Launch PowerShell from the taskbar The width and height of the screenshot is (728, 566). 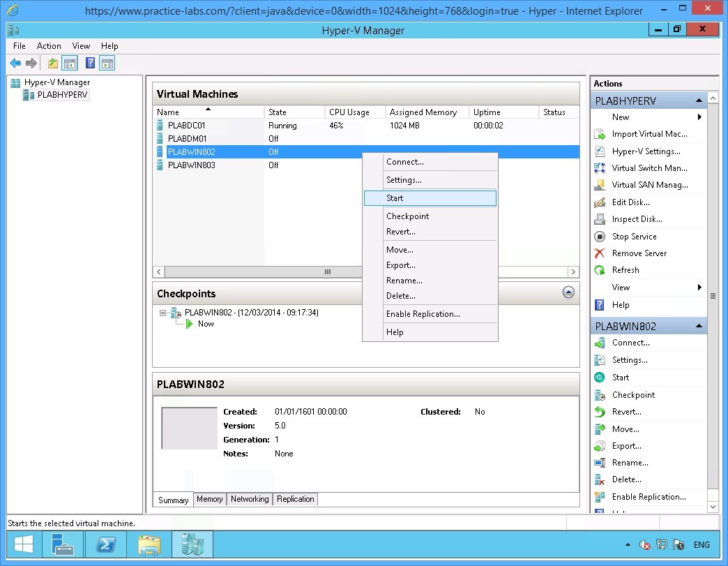106,544
